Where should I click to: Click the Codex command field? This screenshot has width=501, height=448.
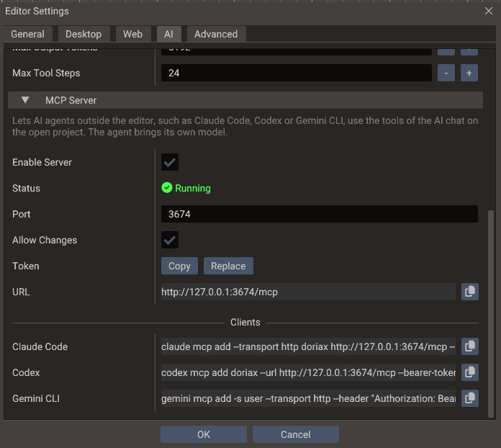[x=308, y=372]
